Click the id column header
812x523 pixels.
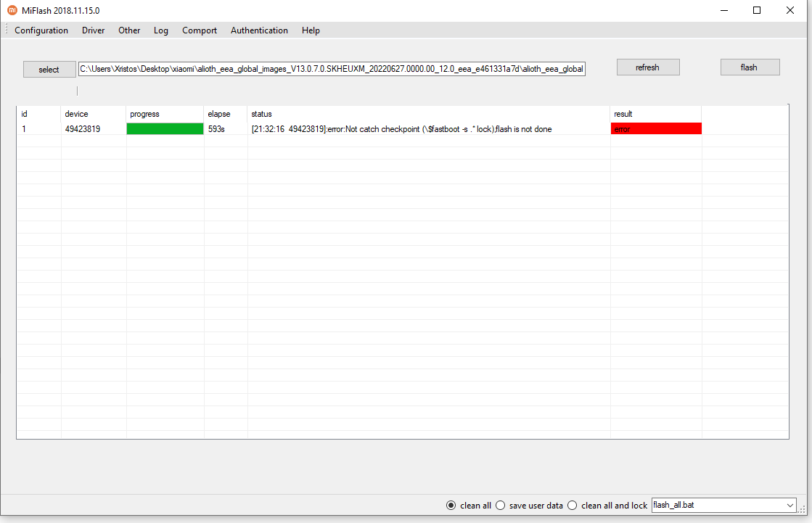[39, 114]
